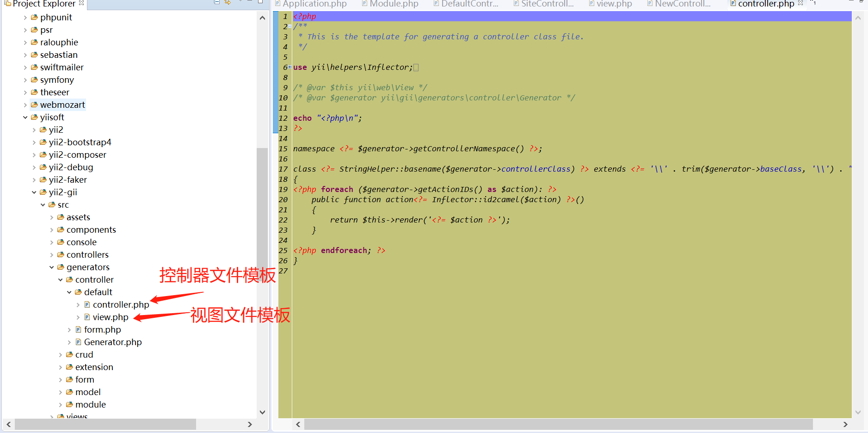The width and height of the screenshot is (868, 433).
Task: Select the controllers folder icon
Action: (x=61, y=255)
